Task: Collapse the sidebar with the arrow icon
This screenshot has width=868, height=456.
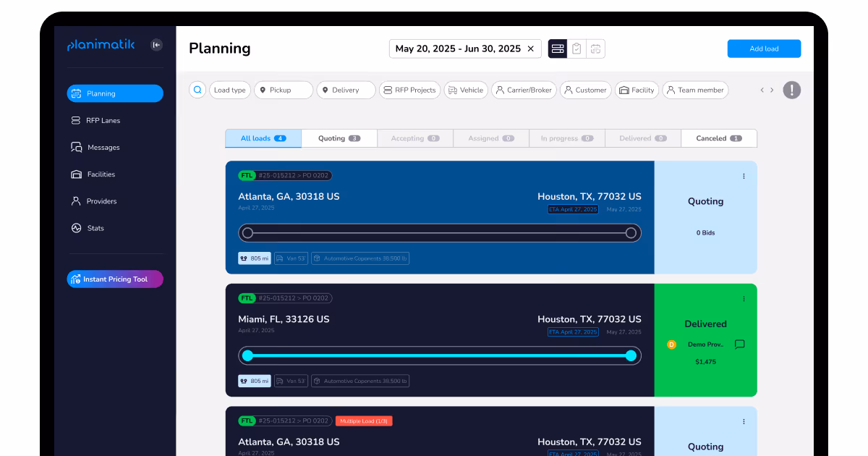Action: point(156,45)
